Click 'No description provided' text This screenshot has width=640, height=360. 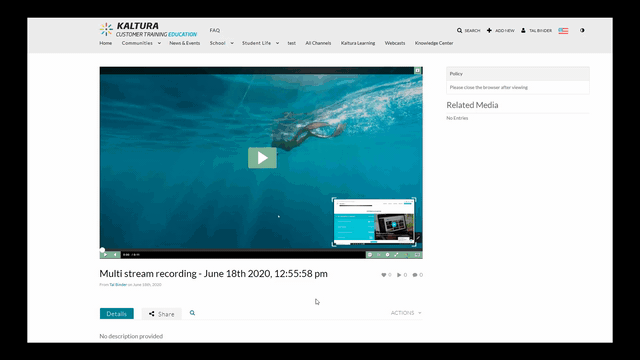pos(131,336)
